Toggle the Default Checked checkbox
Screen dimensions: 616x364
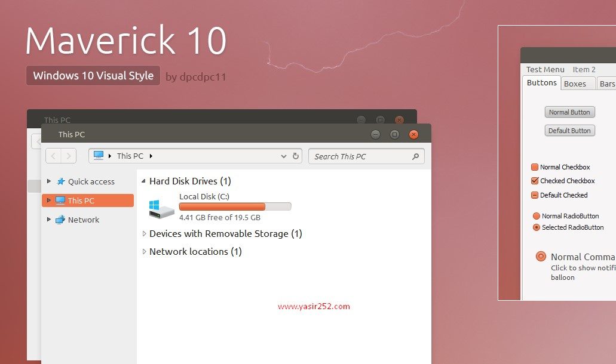535,195
